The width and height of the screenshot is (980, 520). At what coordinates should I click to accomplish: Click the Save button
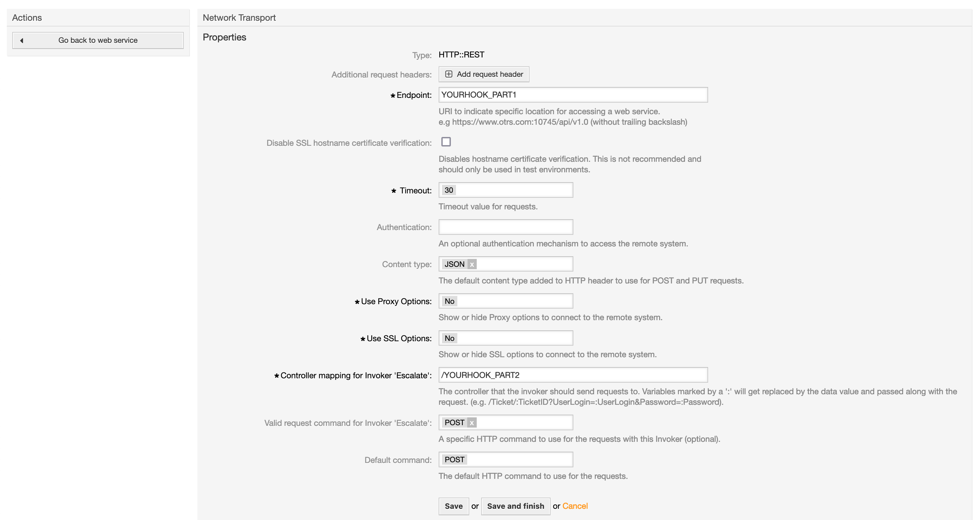coord(454,506)
